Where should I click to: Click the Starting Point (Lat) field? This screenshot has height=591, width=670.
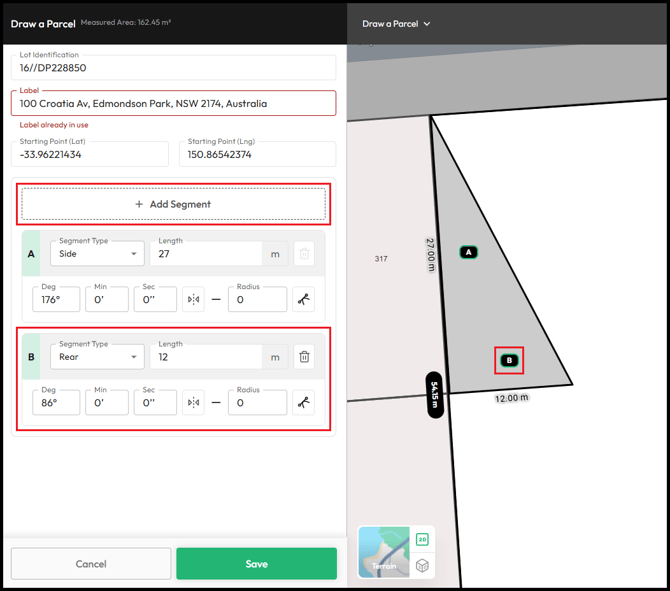91,154
